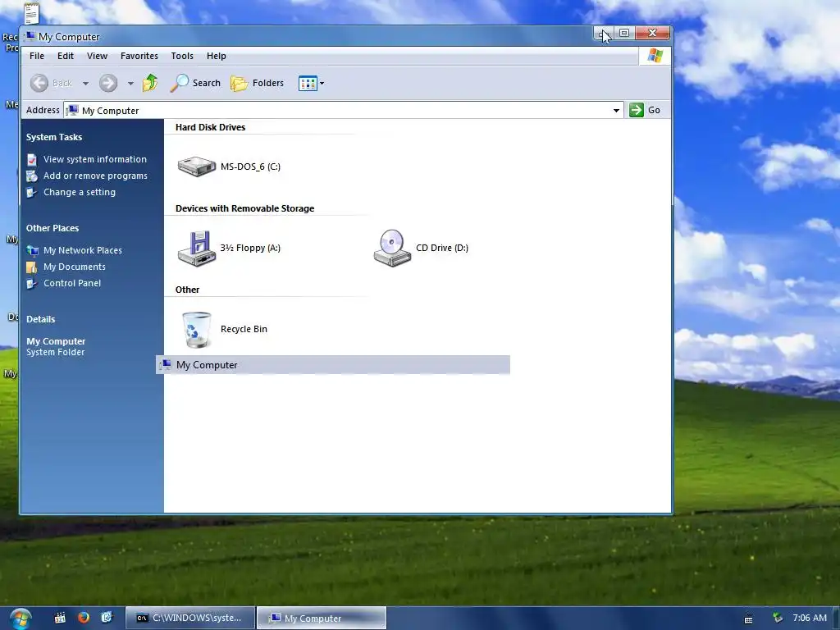Switch to C:\WINDOWS\syste... taskbar window
The height and width of the screenshot is (630, 840).
pos(189,618)
